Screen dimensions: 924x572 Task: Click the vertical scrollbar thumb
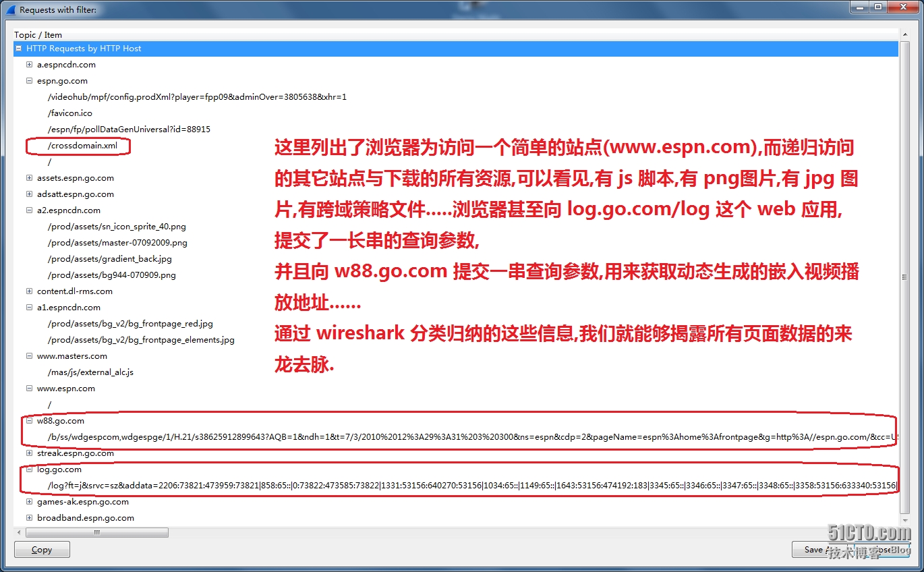pyautogui.click(x=904, y=277)
